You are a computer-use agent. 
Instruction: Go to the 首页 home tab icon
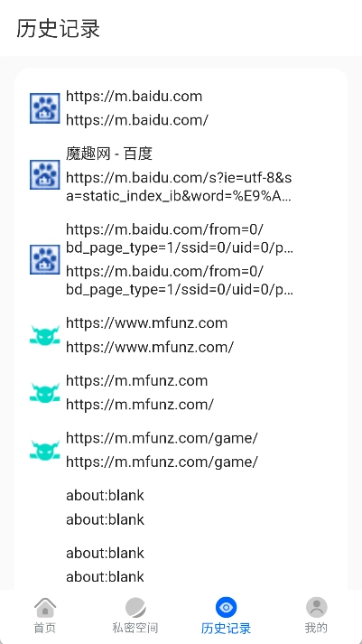tap(45, 608)
